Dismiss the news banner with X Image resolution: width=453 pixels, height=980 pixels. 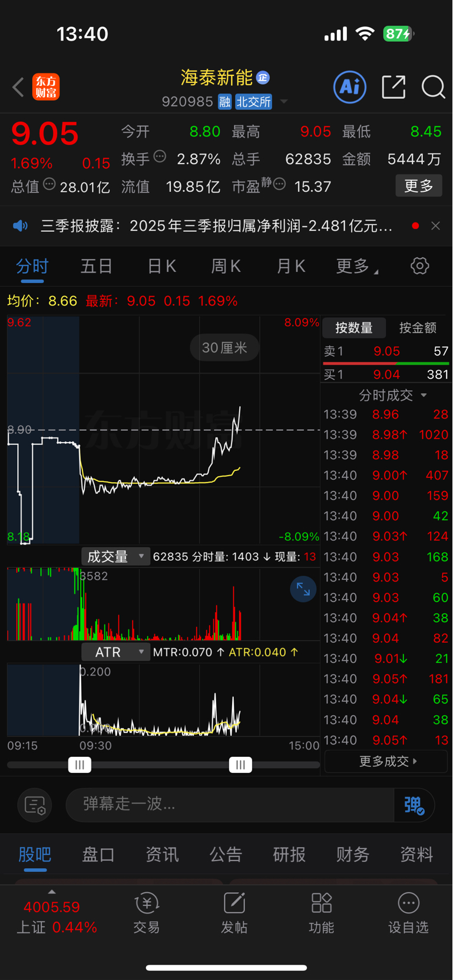(435, 226)
